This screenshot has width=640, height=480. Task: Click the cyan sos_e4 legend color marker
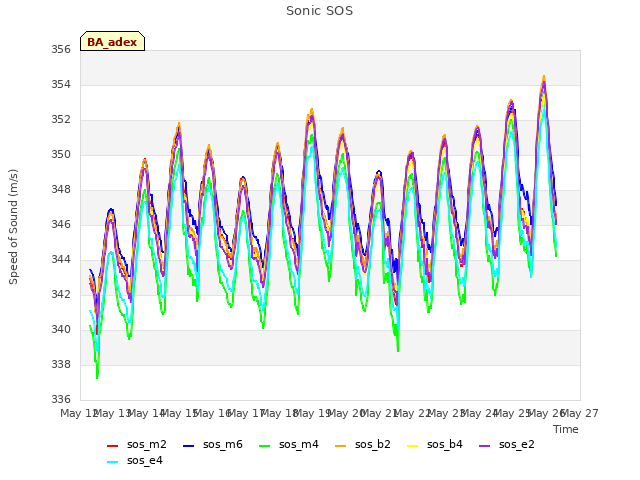[112, 462]
